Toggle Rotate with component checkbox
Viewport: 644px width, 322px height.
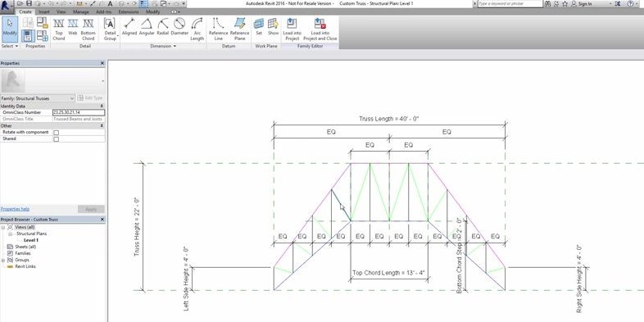[x=57, y=132]
